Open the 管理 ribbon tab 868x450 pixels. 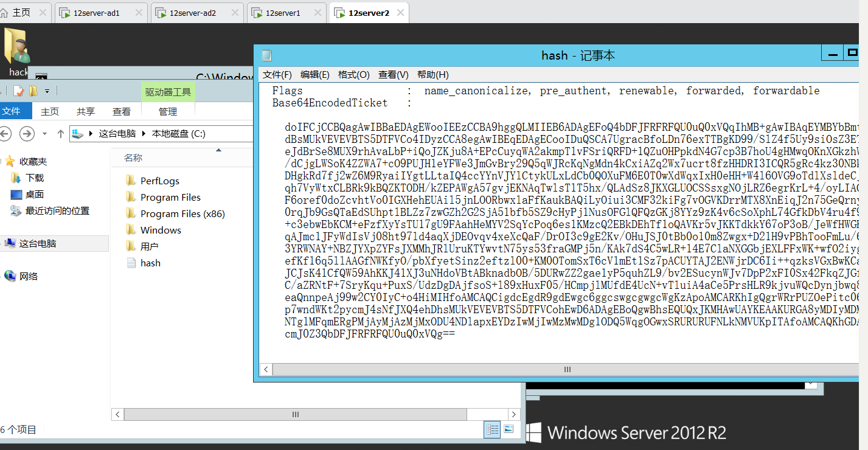coord(168,111)
